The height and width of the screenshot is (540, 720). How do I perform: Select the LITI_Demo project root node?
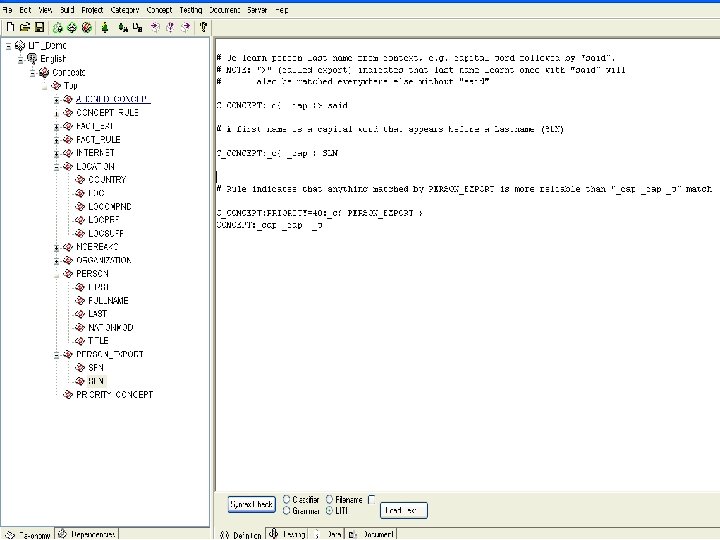47,45
